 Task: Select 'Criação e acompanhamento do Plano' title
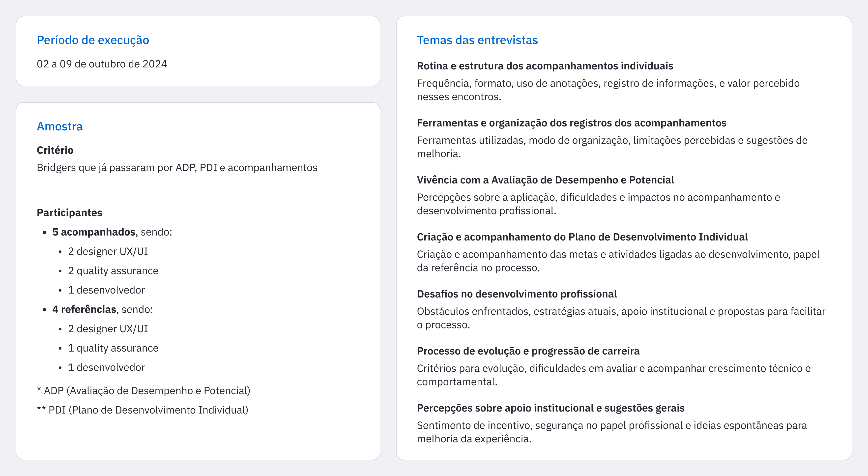click(x=582, y=237)
